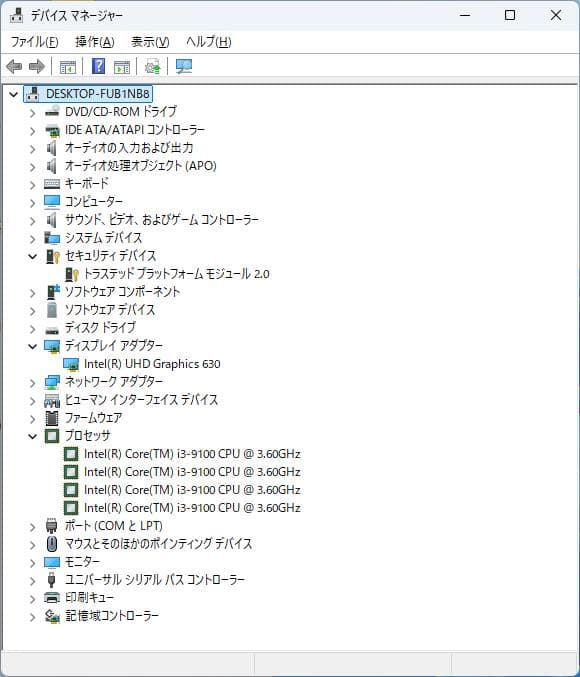Select サウンド、ビデオ、およびゲーム コントローラー label
The width and height of the screenshot is (580, 677).
(162, 220)
